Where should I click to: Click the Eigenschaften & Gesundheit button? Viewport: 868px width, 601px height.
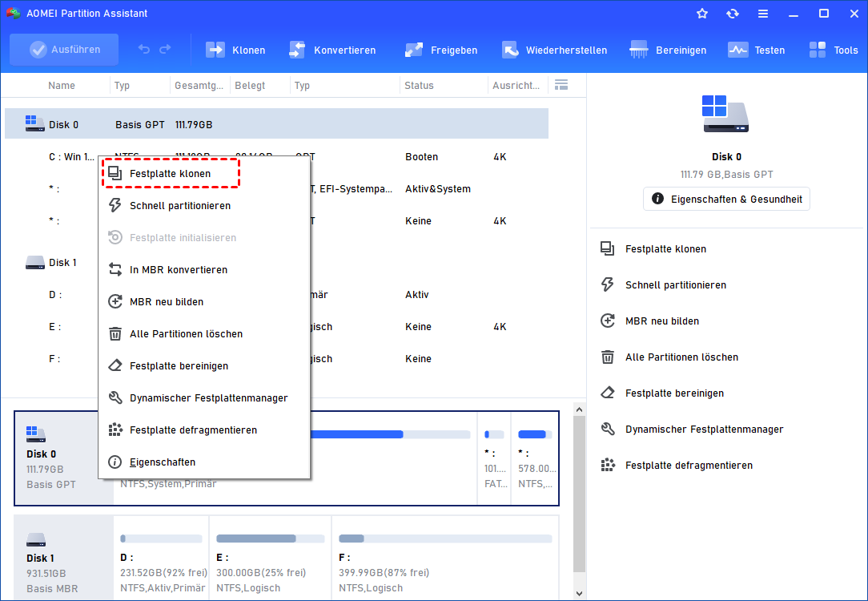tap(726, 199)
